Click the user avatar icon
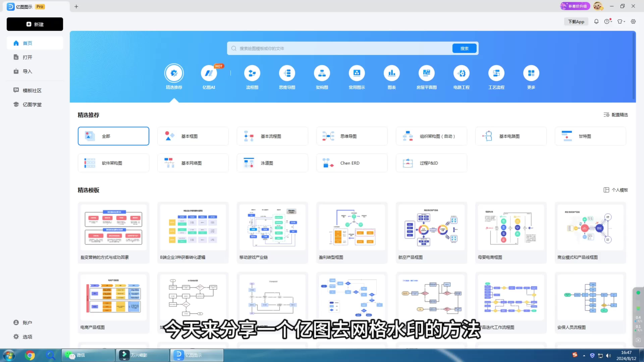The image size is (644, 362). coord(598,6)
